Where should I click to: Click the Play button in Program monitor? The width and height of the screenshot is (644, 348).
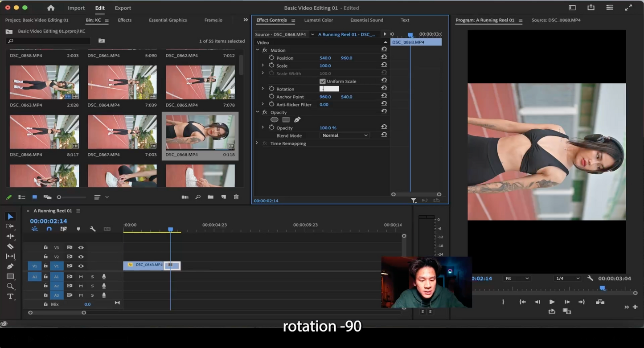(x=552, y=302)
